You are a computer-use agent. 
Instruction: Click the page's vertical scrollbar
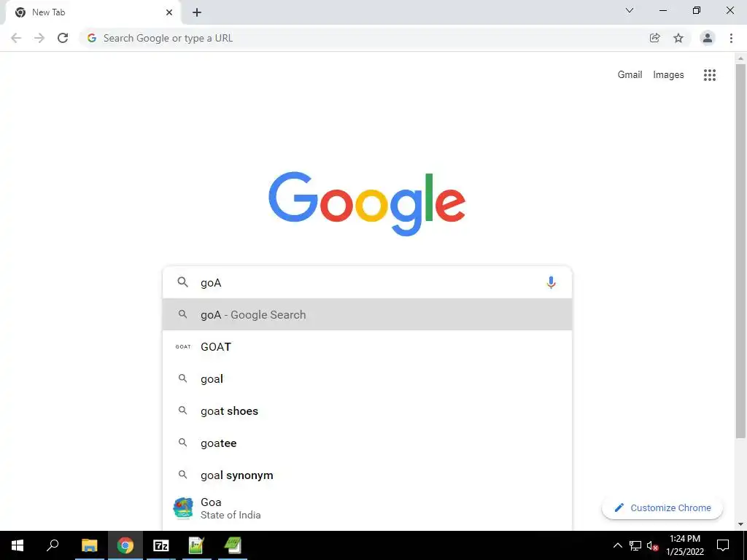pyautogui.click(x=740, y=251)
